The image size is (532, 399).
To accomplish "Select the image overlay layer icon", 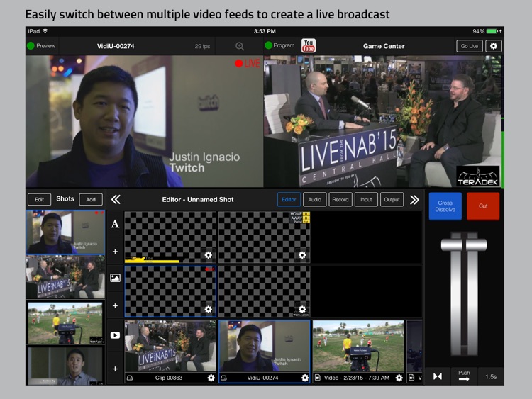I will (115, 278).
